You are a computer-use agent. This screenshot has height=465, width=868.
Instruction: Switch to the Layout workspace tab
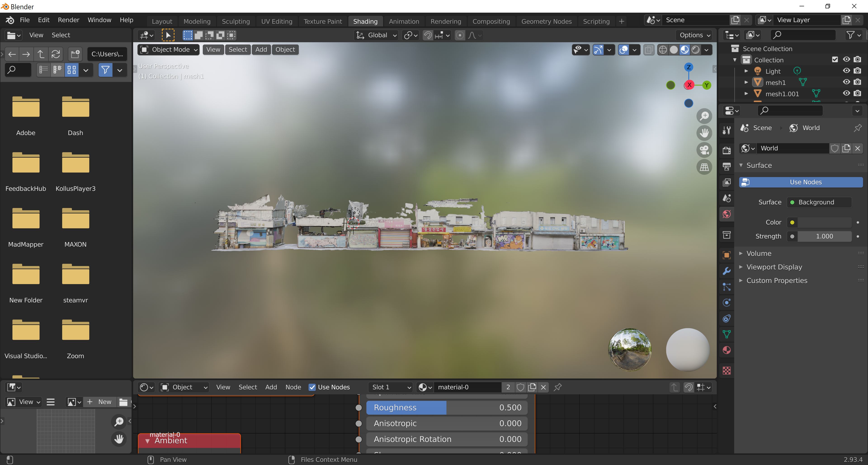(162, 21)
